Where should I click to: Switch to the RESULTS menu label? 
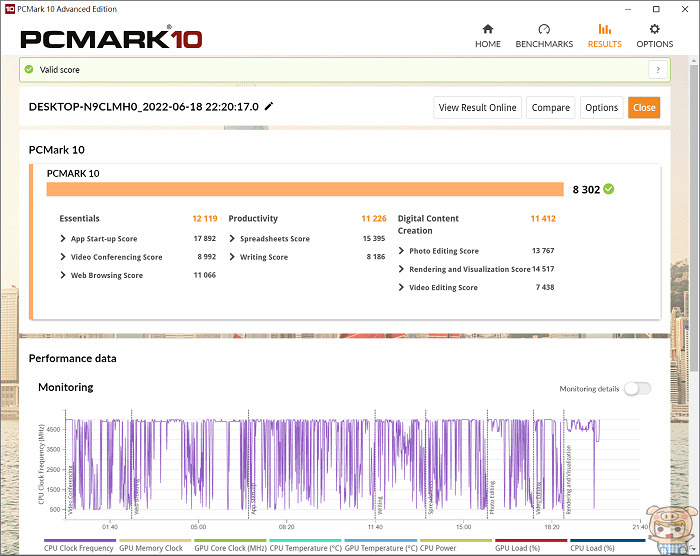(604, 44)
